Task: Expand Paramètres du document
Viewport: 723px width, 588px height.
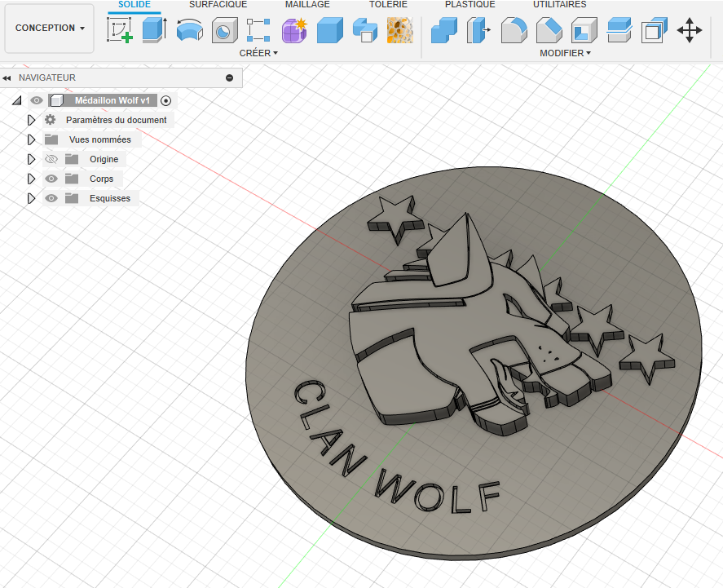Action: point(31,120)
